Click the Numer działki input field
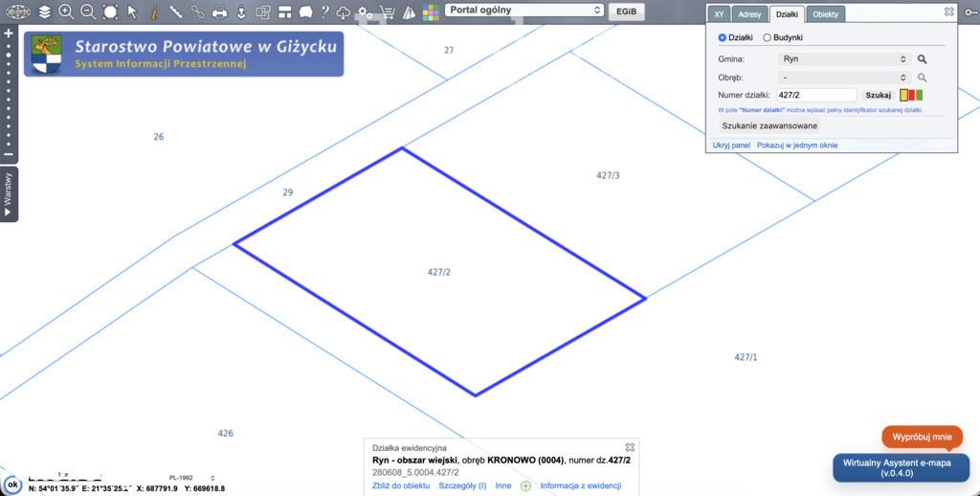 816,95
